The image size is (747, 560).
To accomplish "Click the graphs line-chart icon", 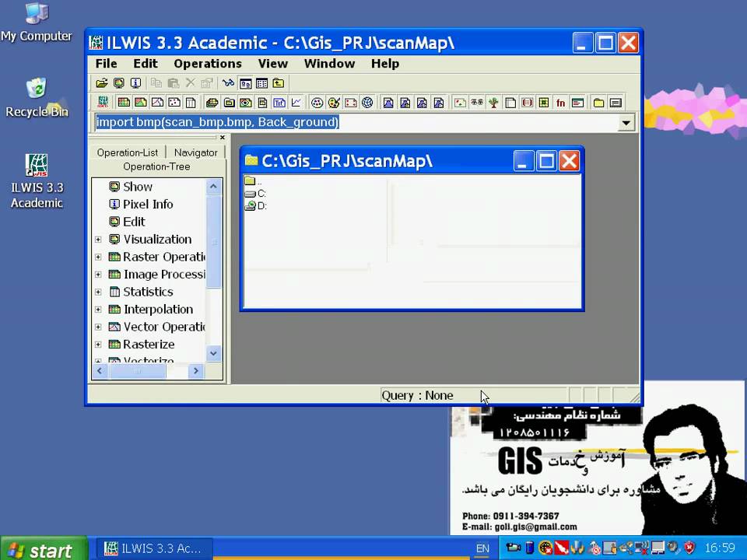I will pyautogui.click(x=296, y=103).
